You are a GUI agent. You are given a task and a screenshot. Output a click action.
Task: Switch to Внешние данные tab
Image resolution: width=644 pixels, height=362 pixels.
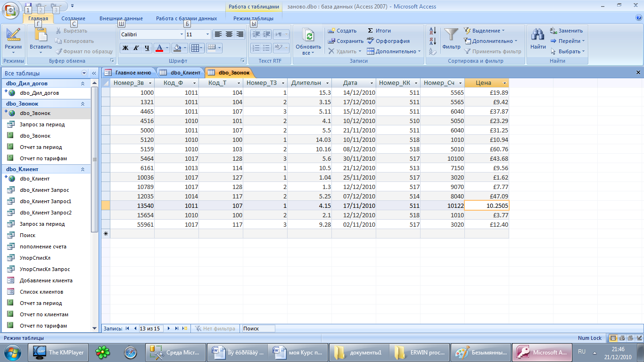[x=121, y=18]
